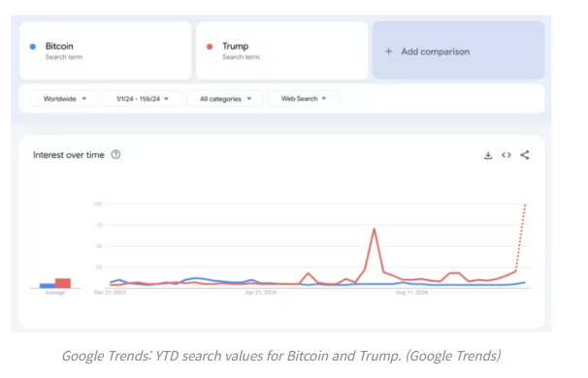Download the interest over time data

click(x=487, y=155)
